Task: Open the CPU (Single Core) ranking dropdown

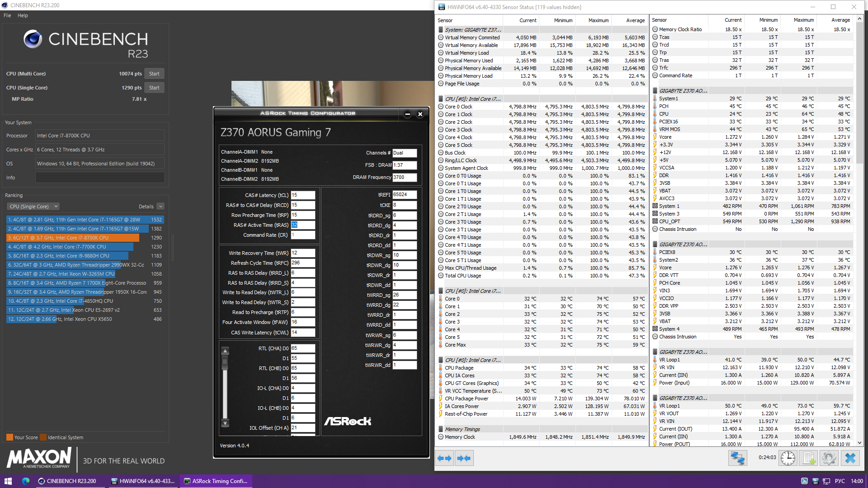Action: coord(33,206)
